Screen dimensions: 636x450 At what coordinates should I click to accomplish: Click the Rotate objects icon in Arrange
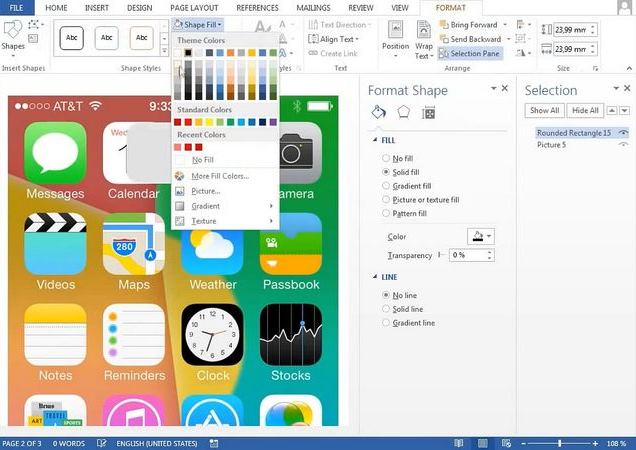522,53
